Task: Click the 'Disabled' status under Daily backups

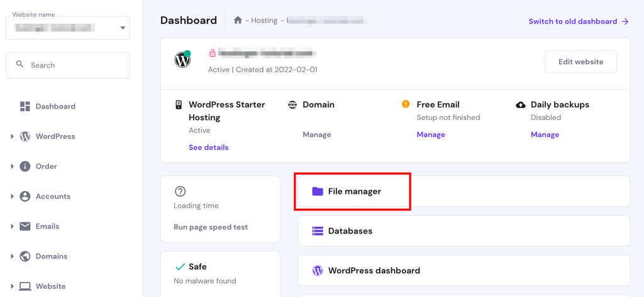Action: tap(545, 117)
